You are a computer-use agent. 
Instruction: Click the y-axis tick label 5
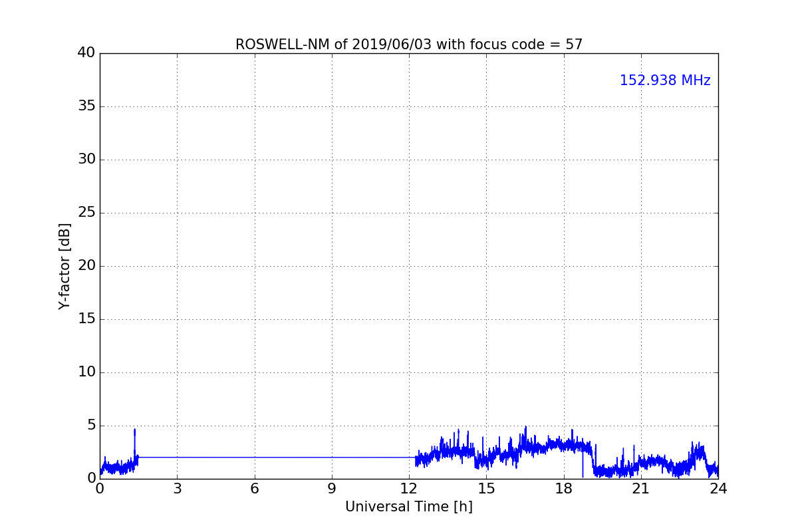coord(90,426)
